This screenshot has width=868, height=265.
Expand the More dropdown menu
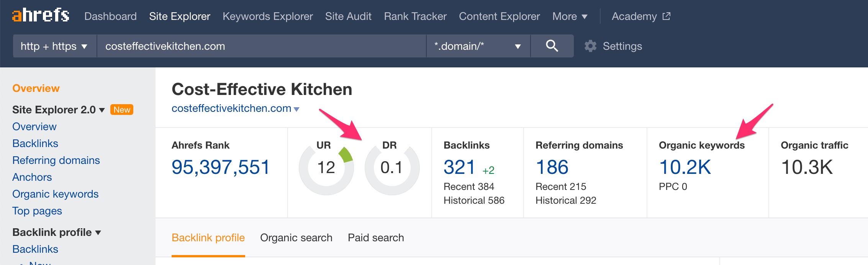pyautogui.click(x=570, y=16)
